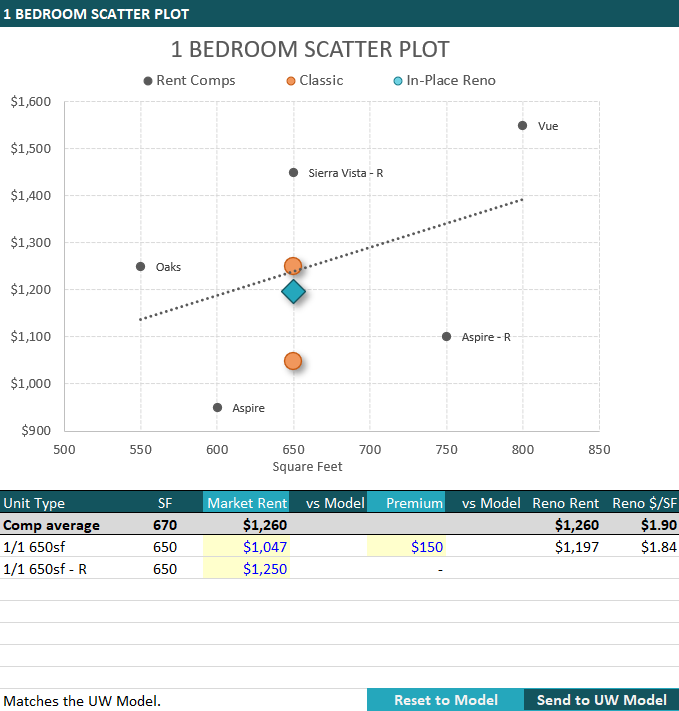Select the $1,250 market rent cell
679x711 pixels.
click(x=246, y=569)
